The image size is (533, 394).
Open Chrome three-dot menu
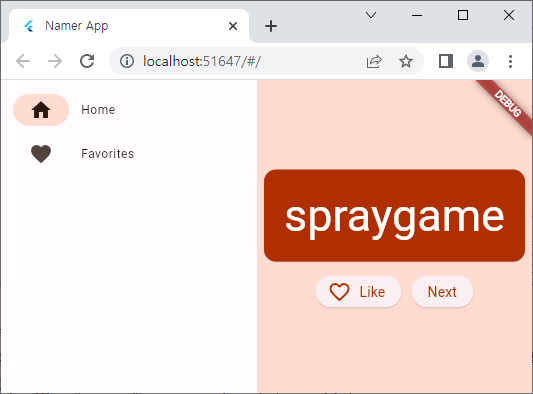pyautogui.click(x=510, y=62)
